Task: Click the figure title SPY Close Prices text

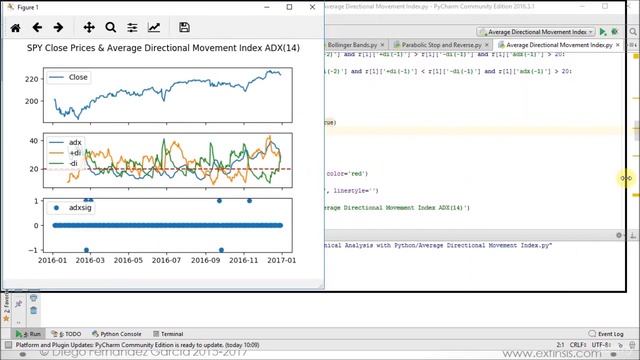Action: point(163,48)
